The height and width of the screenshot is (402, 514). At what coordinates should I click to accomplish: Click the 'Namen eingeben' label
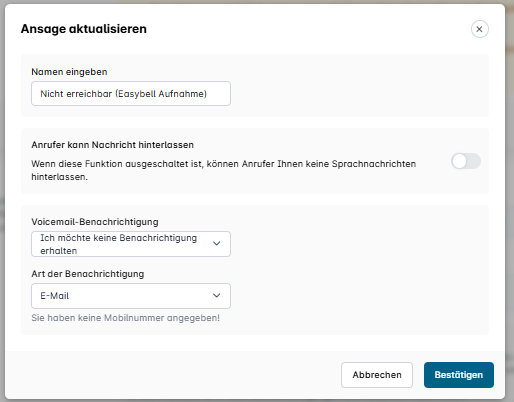[69, 72]
